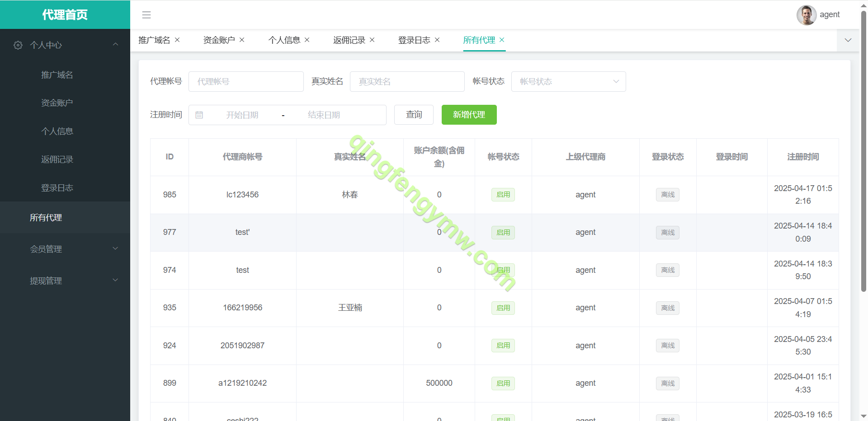Close the 资金账户 tab
The height and width of the screenshot is (421, 868).
click(x=242, y=40)
